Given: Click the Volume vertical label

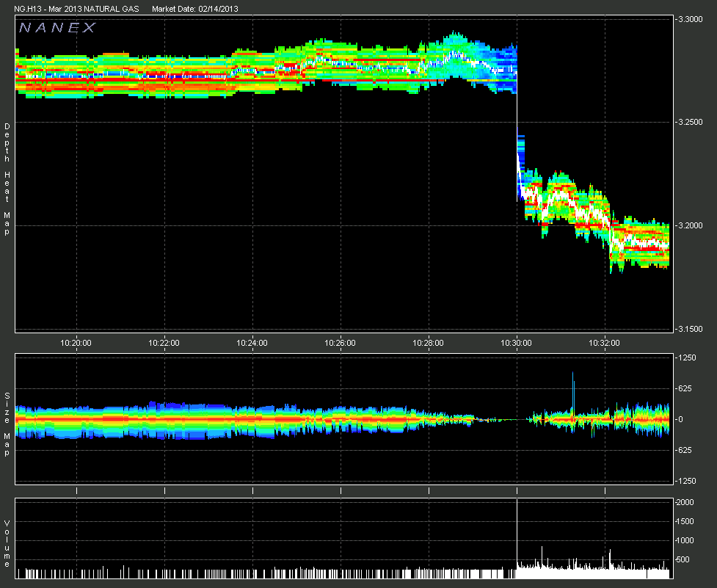Looking at the screenshot, I should coord(7,544).
